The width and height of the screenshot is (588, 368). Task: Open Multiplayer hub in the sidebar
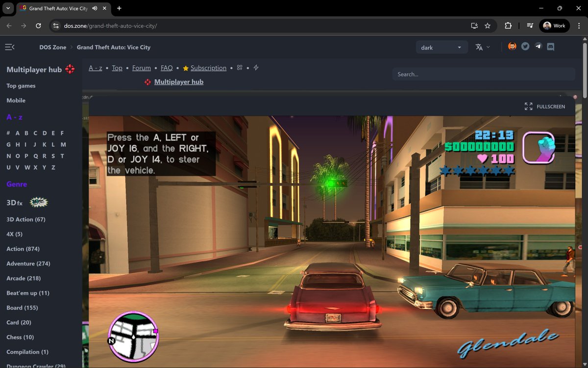[x=34, y=70]
